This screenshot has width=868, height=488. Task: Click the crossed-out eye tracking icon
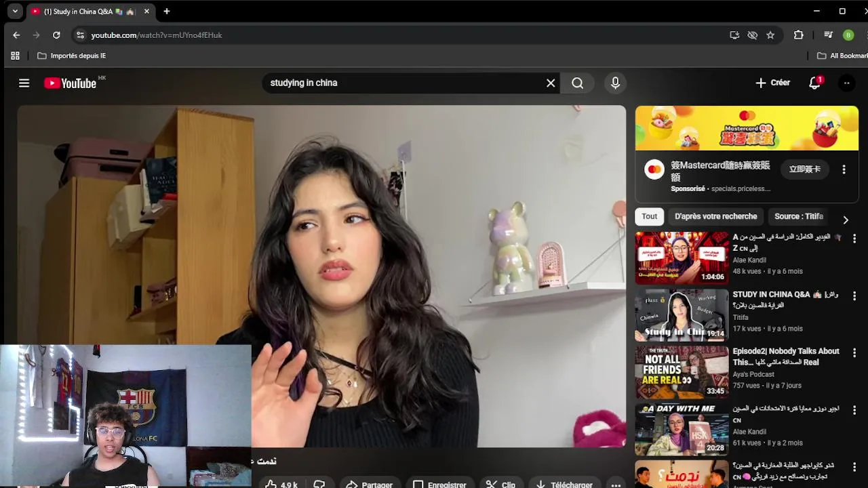click(x=752, y=35)
